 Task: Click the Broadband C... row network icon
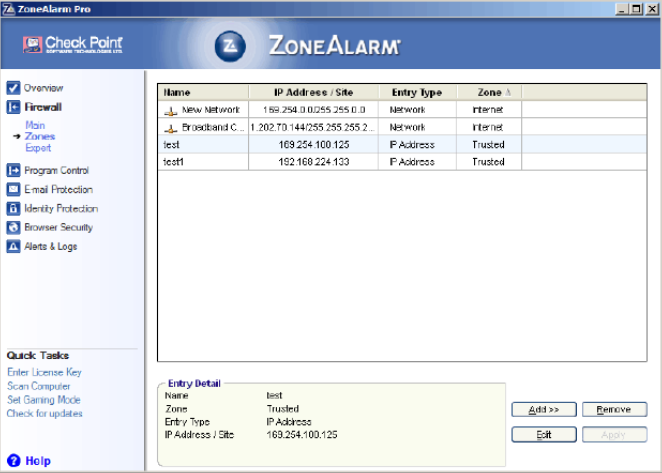click(x=171, y=128)
